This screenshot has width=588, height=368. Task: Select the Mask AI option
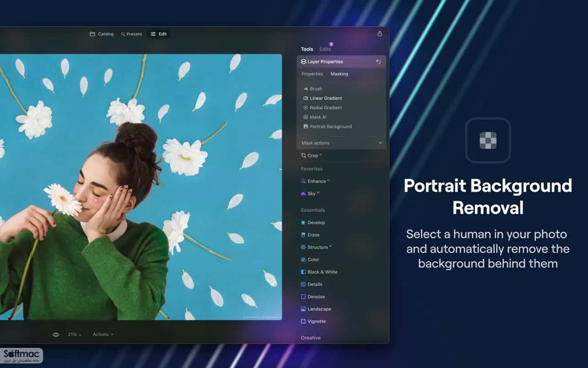point(315,117)
